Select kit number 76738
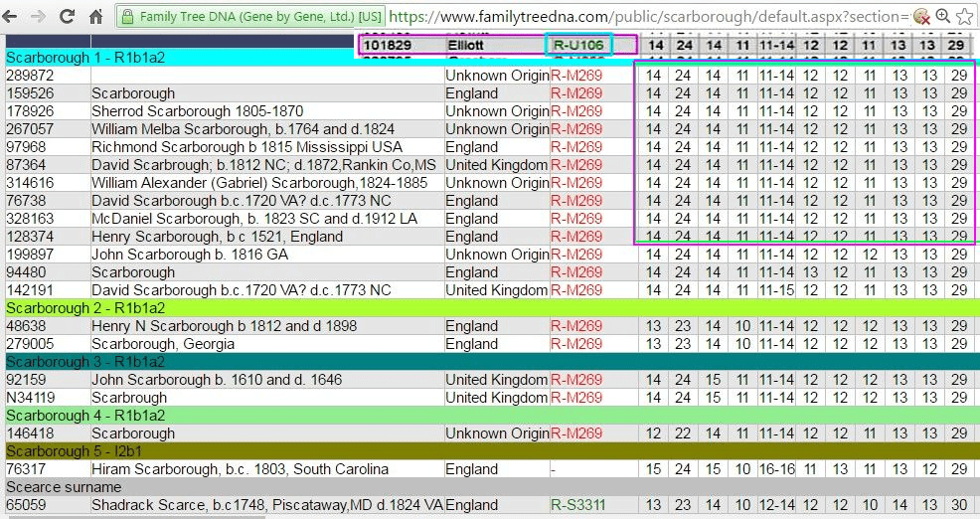The image size is (980, 519). (x=26, y=201)
